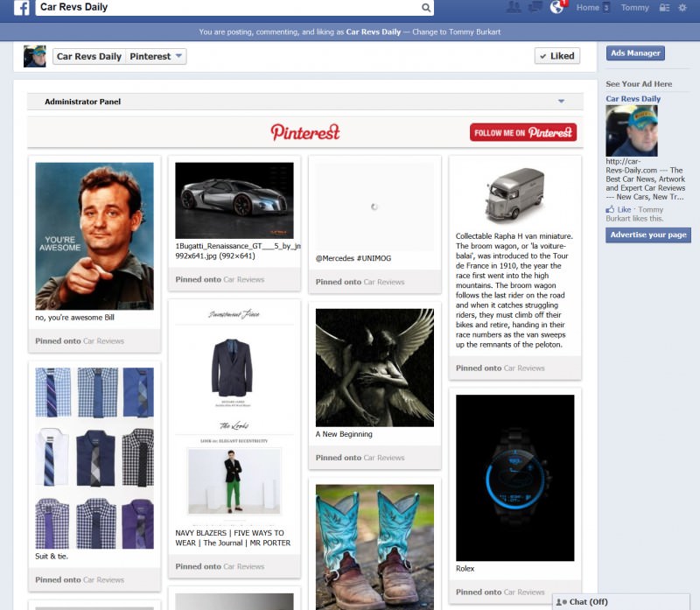700x610 pixels.
Task: Click the Like thumbs-up icon in ad
Action: point(610,209)
